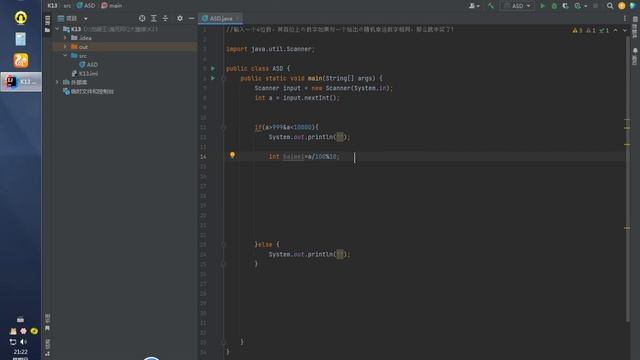Screen dimensions: 640x360
Task: Expand the out folder arrow
Action: (65, 47)
